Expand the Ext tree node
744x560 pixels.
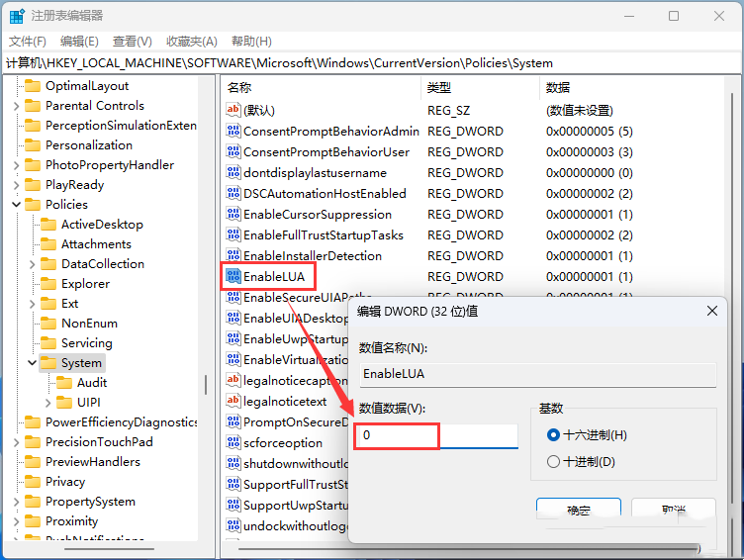pyautogui.click(x=33, y=304)
